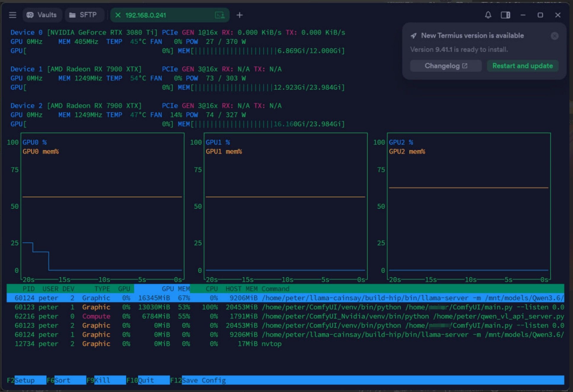Open the Changelog link
The height and width of the screenshot is (392, 573).
tap(446, 66)
